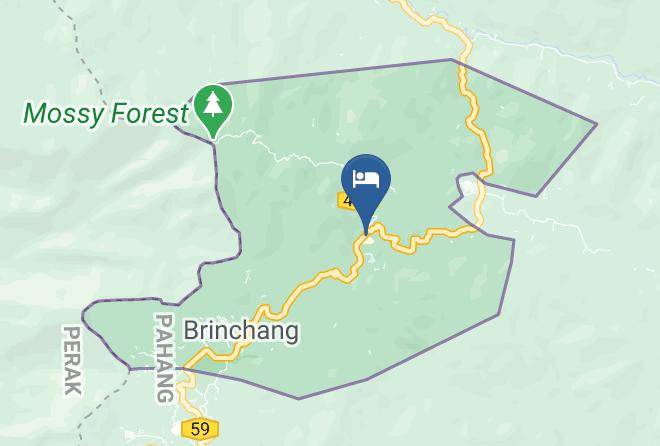This screenshot has height=446, width=660.
Task: Click the PAHANG state label
Action: pos(165,358)
